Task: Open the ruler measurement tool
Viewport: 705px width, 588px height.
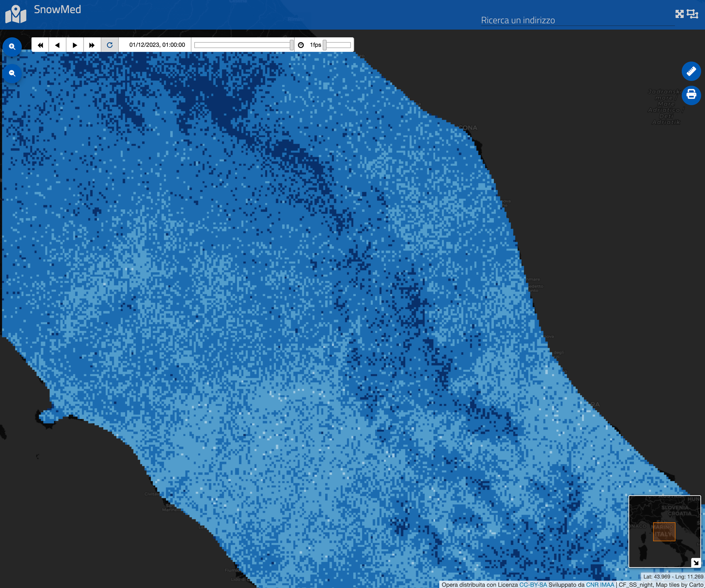Action: [x=691, y=72]
